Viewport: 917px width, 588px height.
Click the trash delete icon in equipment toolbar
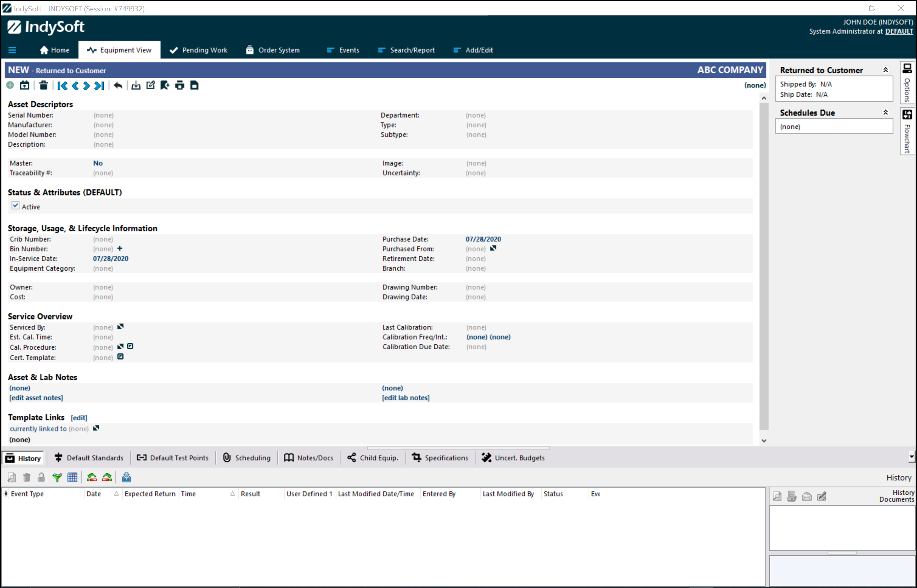43,86
